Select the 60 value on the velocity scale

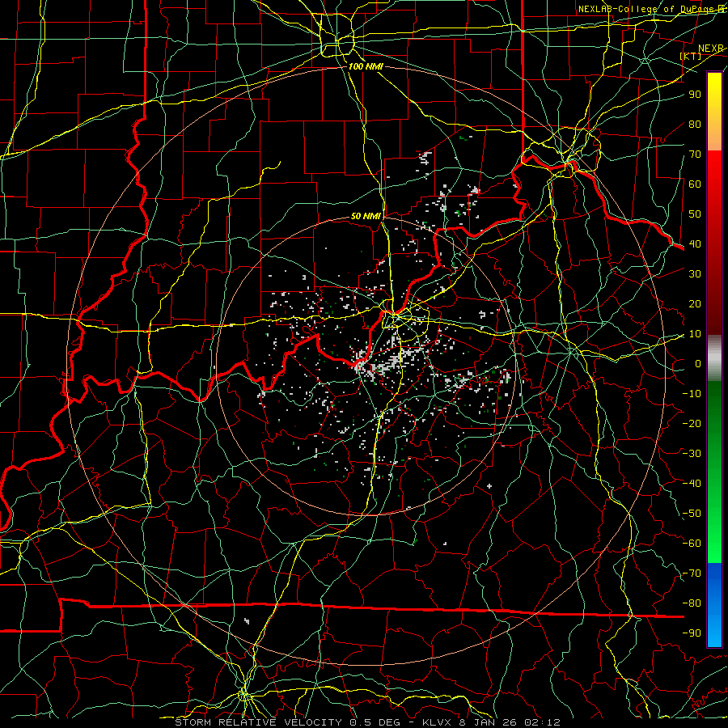point(695,184)
